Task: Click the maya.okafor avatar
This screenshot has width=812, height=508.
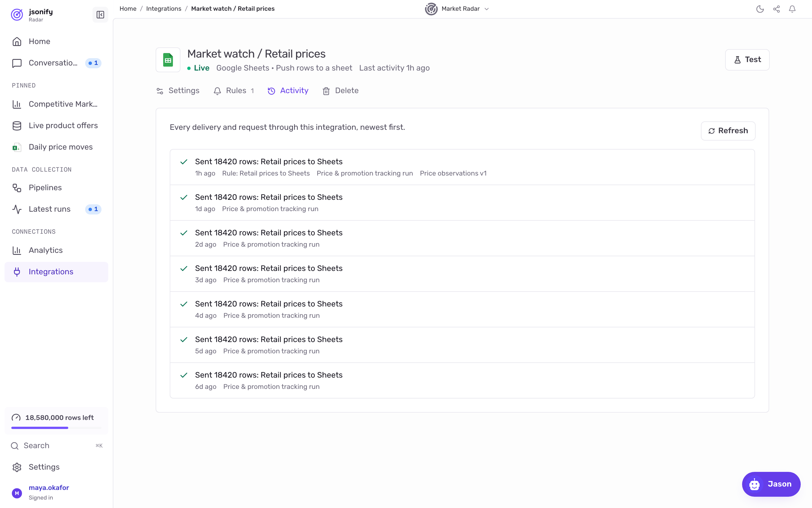Action: point(17,493)
